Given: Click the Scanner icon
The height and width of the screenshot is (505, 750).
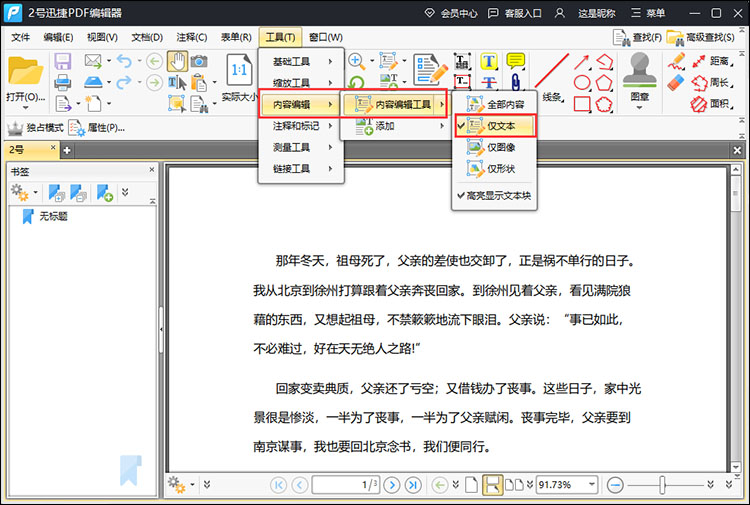Looking at the screenshot, I should pyautogui.click(x=93, y=82).
